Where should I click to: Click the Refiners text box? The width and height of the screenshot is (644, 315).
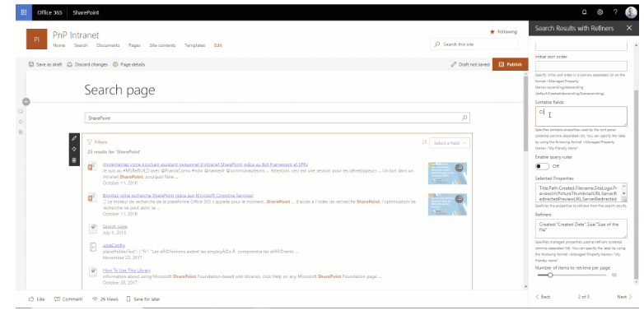[581, 229]
